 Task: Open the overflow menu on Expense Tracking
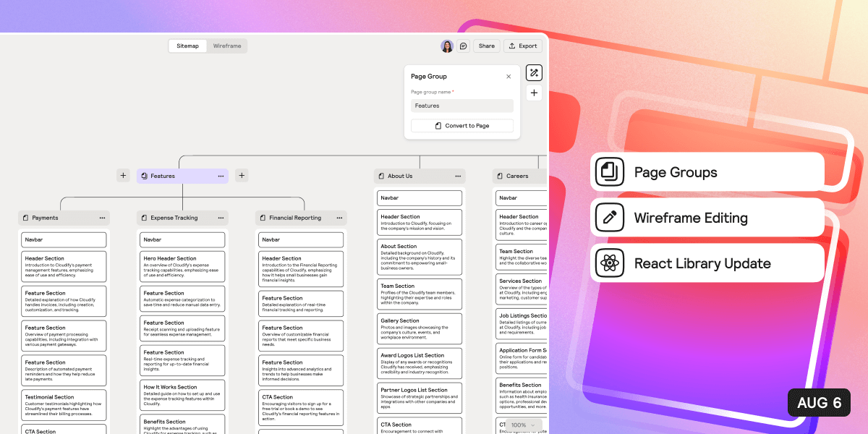coord(221,218)
